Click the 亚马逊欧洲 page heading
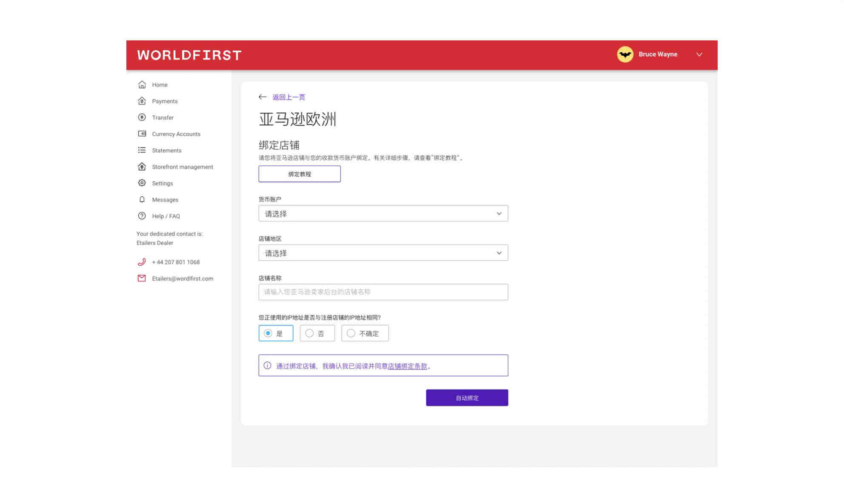The height and width of the screenshot is (504, 844). pyautogui.click(x=297, y=119)
